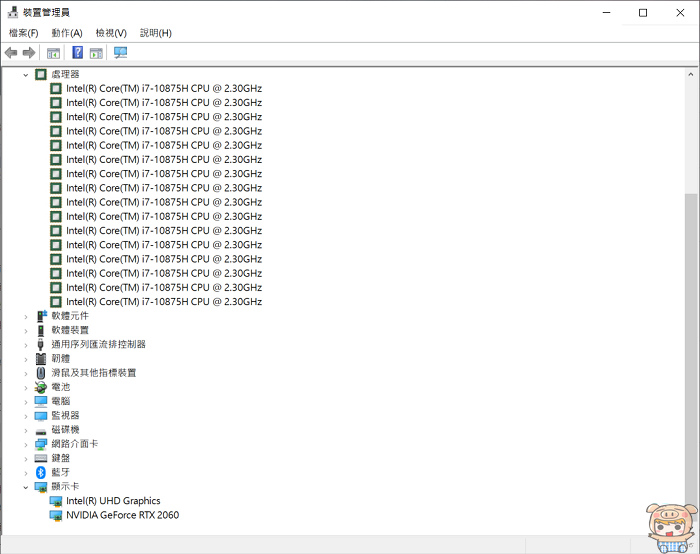Open the 檢視(V) menu

pyautogui.click(x=111, y=33)
